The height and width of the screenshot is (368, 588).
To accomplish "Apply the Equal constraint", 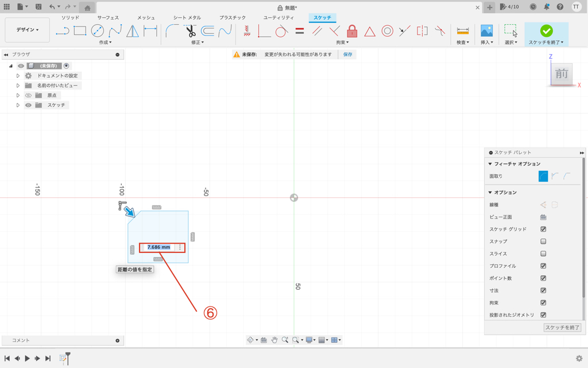I will coord(299,31).
